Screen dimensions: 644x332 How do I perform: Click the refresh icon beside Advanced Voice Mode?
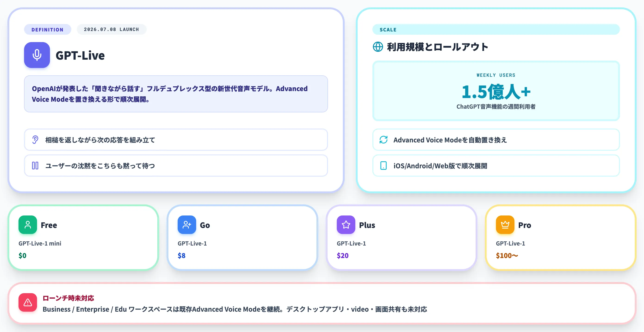tap(384, 140)
